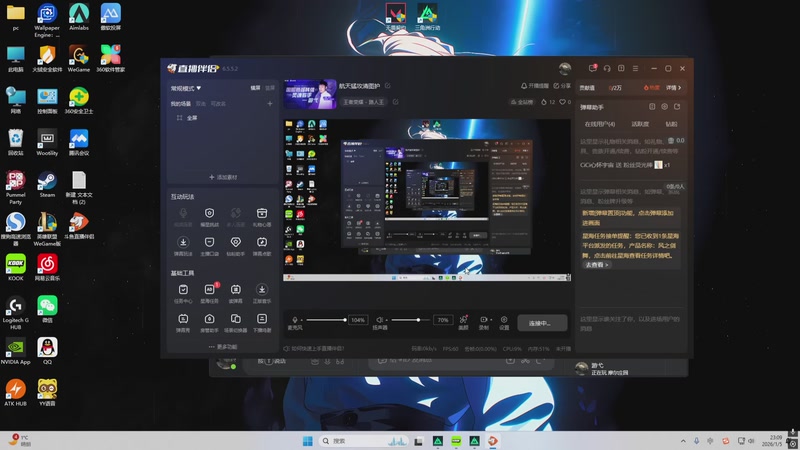Open the system tray overflow chevron
This screenshot has height=450, width=800.
coord(683,441)
